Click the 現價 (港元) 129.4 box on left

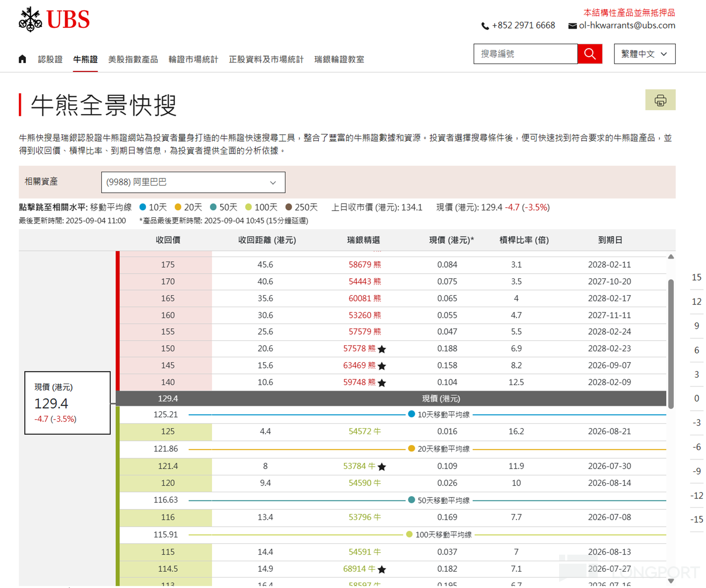[68, 403]
